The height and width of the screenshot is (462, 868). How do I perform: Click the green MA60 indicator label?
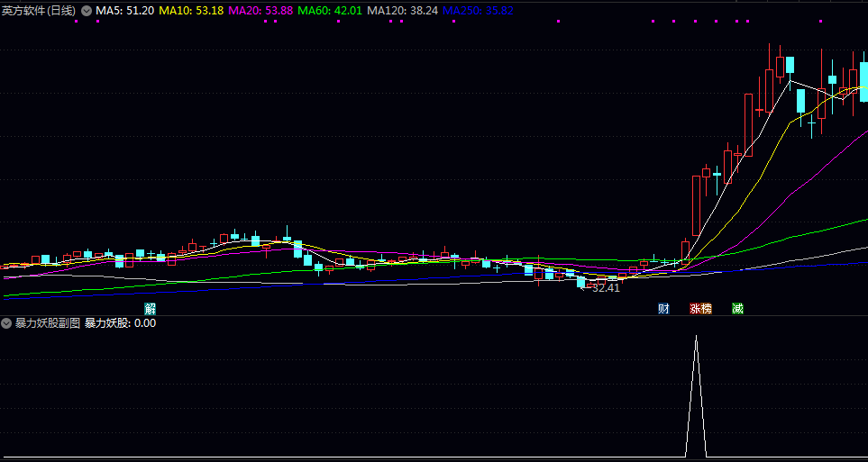(x=329, y=11)
